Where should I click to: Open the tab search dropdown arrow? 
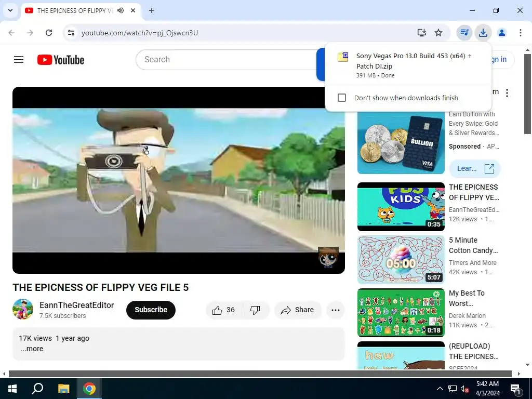point(10,10)
